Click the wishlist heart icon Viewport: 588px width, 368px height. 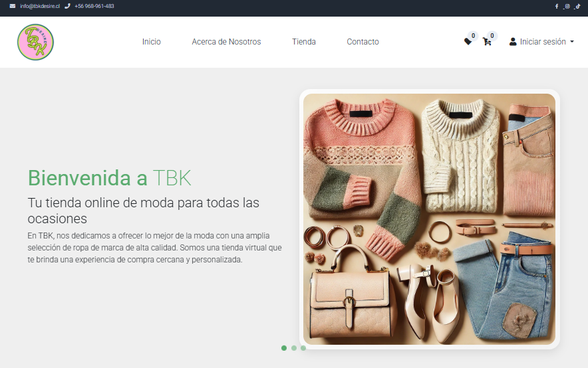[x=468, y=42]
